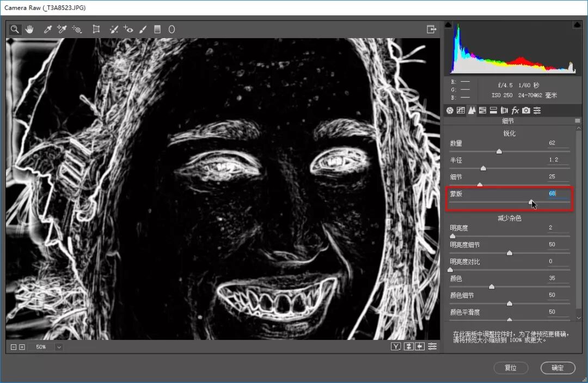Open the 细节 panel options menu
The height and width of the screenshot is (383, 588).
(578, 121)
